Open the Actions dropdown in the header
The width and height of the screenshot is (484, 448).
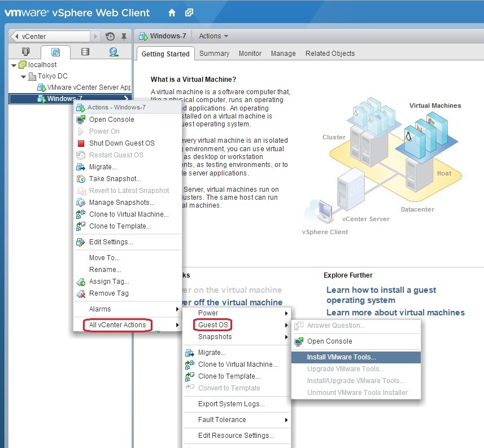213,36
